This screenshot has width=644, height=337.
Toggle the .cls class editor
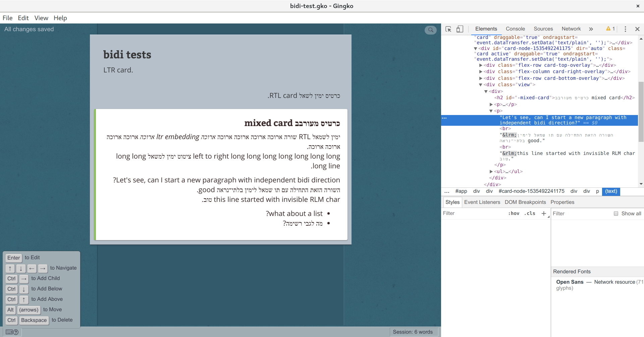(x=530, y=213)
